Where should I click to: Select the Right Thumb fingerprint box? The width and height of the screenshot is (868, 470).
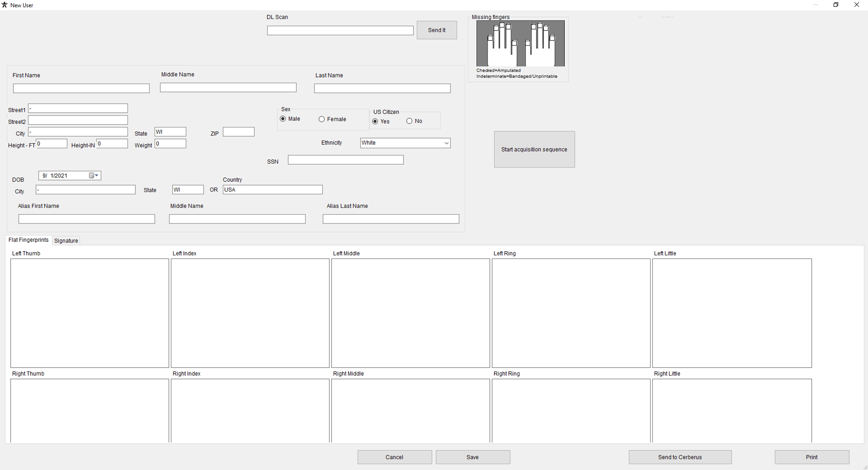[90, 411]
